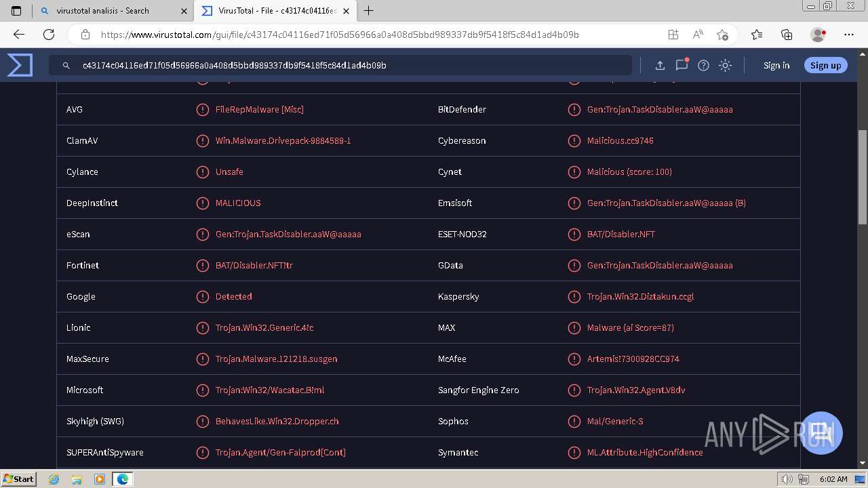Open VirusTotal notifications icon
This screenshot has width=868, height=488.
[682, 65]
